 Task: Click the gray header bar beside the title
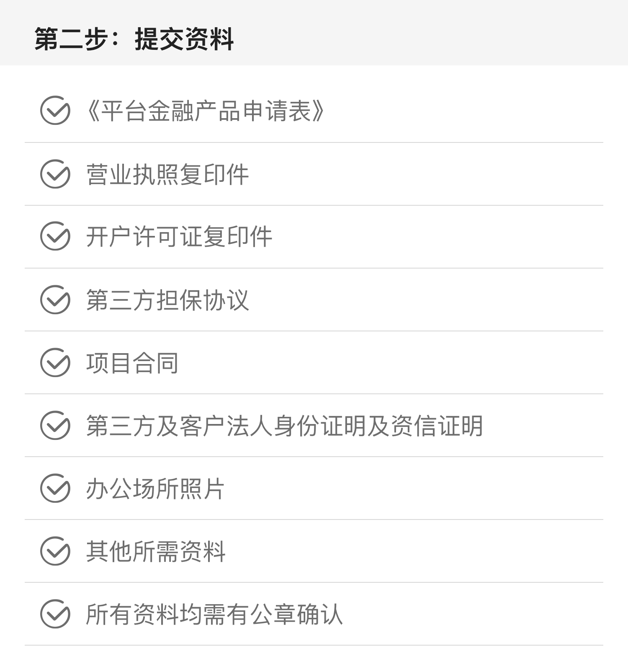tap(431, 33)
